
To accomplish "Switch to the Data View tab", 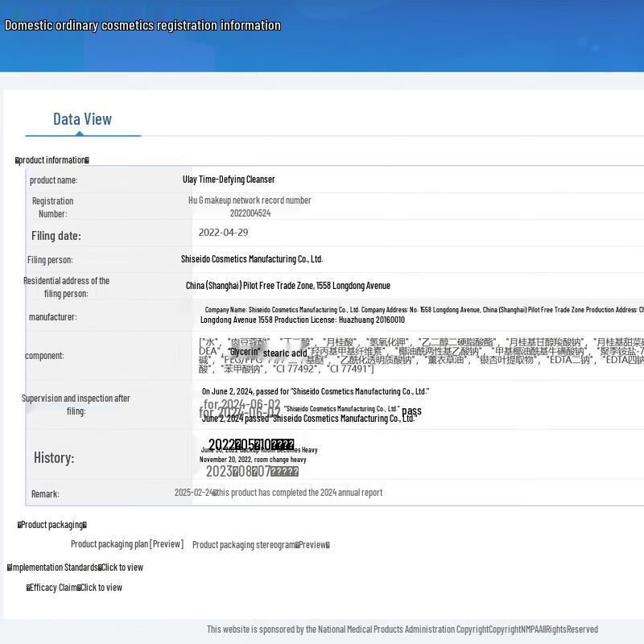I will [82, 119].
